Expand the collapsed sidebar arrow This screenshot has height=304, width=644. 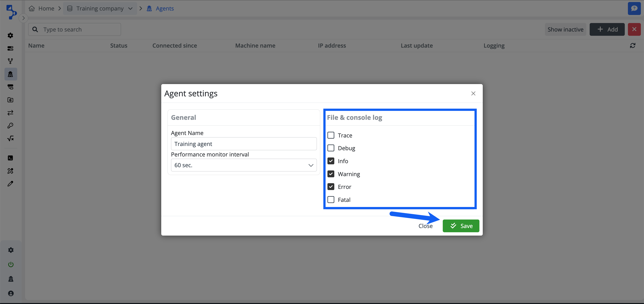pyautogui.click(x=23, y=18)
